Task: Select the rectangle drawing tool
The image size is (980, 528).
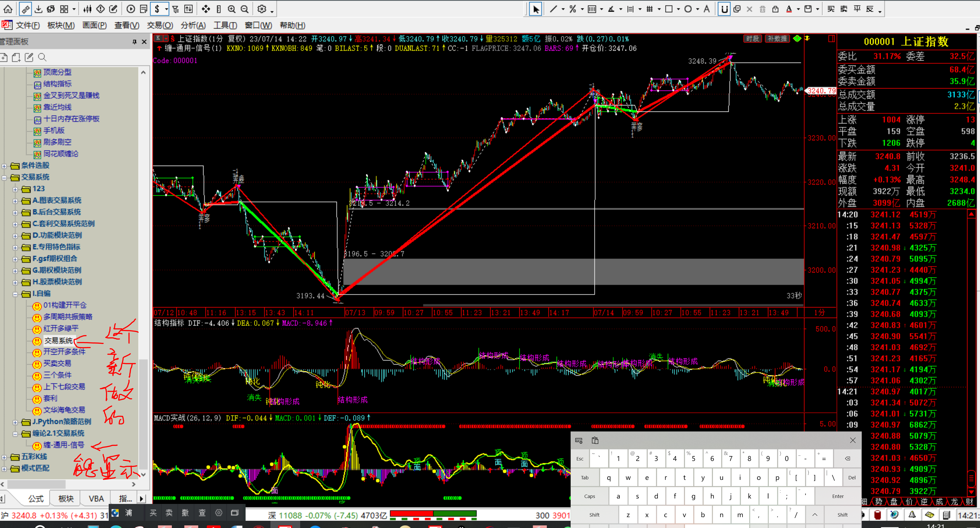Action: click(x=669, y=9)
